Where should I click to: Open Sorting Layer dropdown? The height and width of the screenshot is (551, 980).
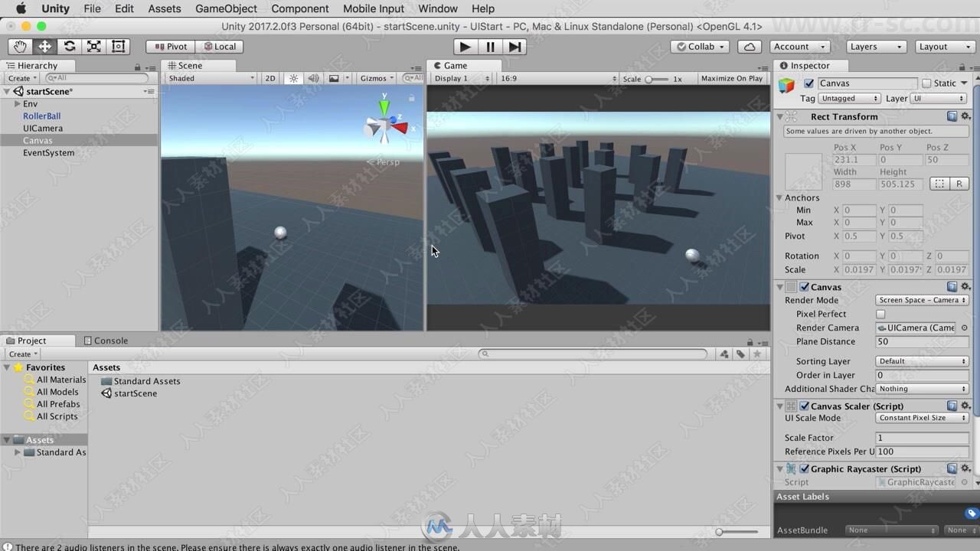pos(923,361)
